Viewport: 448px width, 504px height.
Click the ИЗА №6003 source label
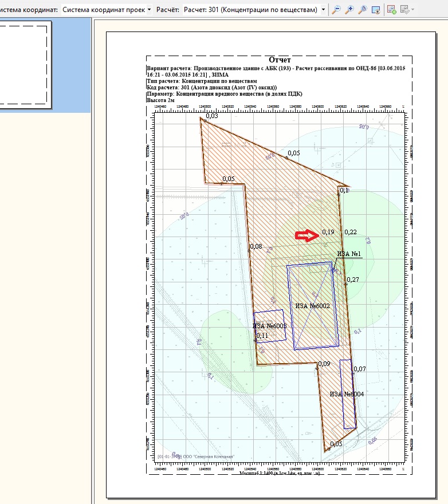[269, 326]
